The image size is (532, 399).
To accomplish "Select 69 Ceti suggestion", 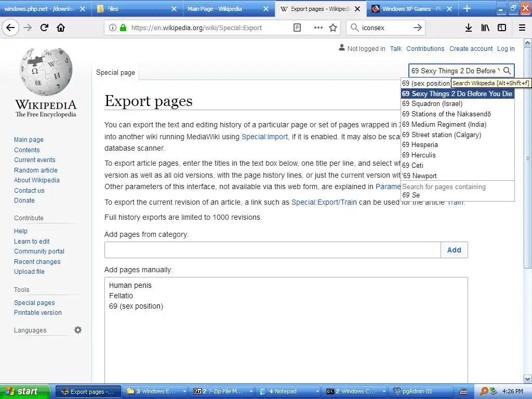I will coord(457,165).
